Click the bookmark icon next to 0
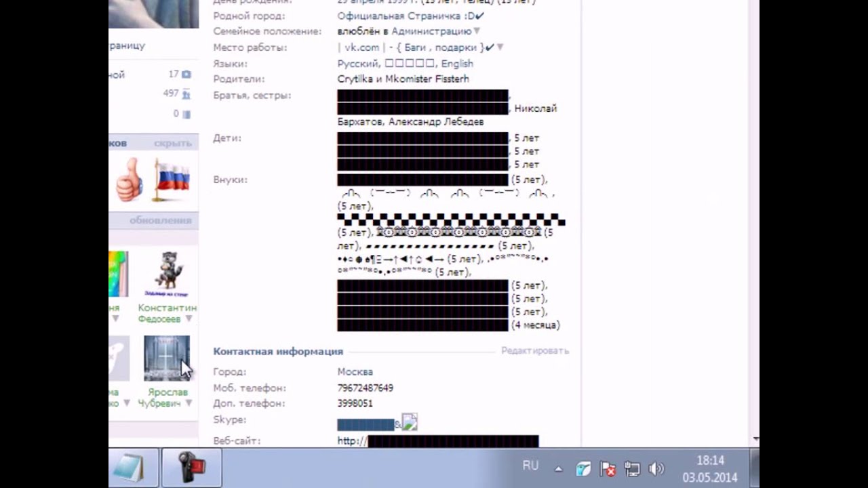The width and height of the screenshot is (868, 488). click(x=186, y=114)
